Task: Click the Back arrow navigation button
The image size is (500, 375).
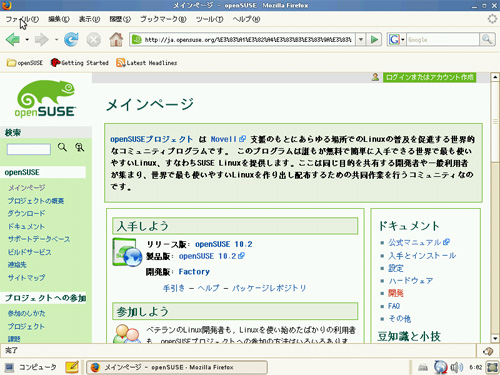Action: [13, 40]
